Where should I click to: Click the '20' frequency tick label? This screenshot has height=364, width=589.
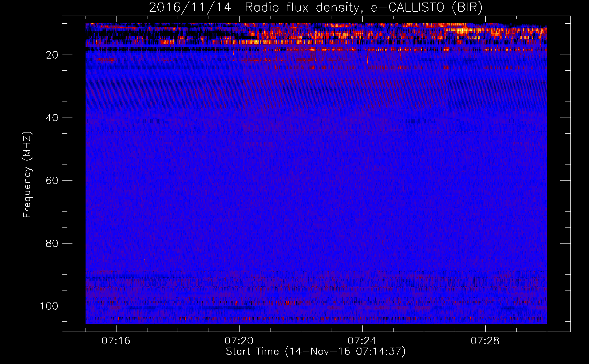(52, 55)
